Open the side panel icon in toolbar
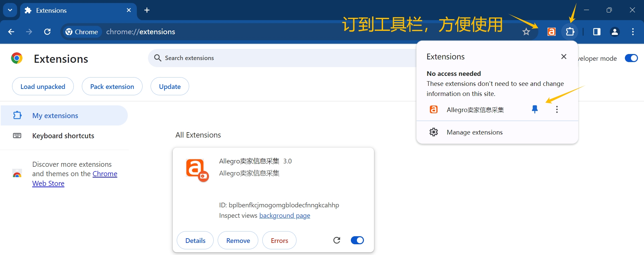 click(x=597, y=32)
